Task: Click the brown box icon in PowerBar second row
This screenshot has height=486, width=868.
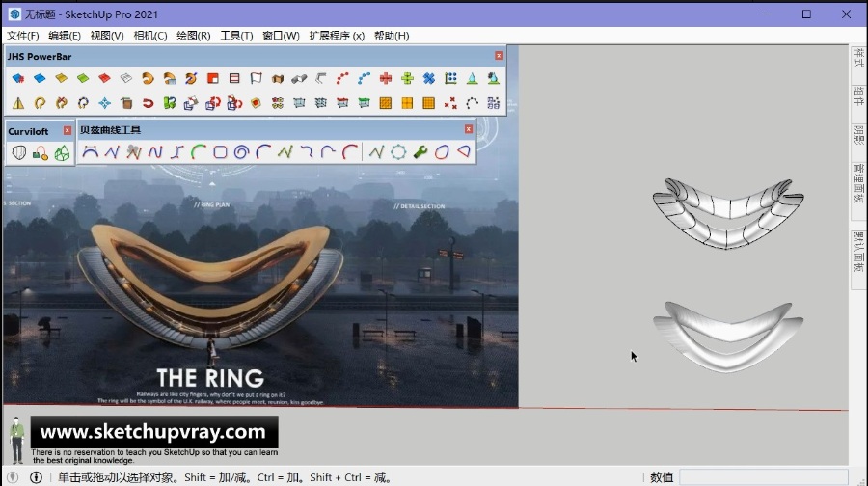Action: 126,103
